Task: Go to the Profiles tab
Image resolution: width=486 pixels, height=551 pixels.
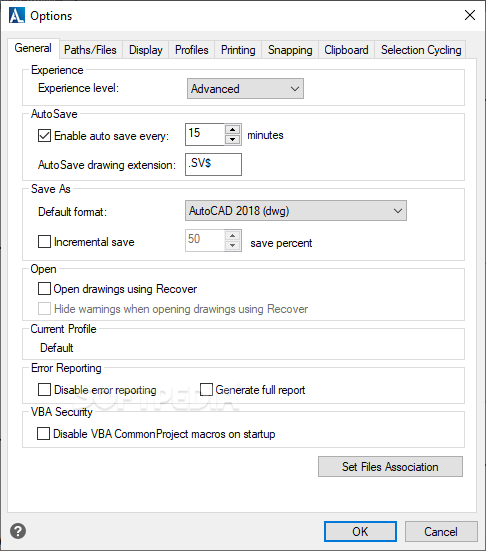Action: (192, 50)
